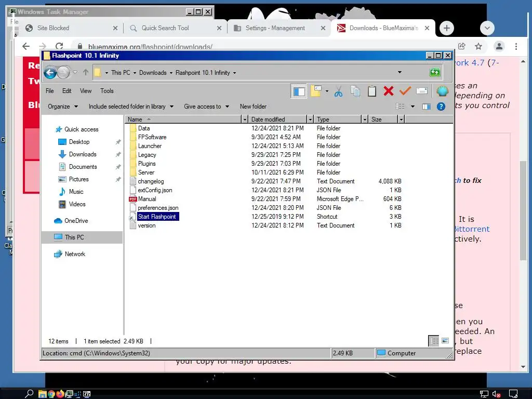Select the preferences.json file
The width and height of the screenshot is (532, 399).
[158, 208]
